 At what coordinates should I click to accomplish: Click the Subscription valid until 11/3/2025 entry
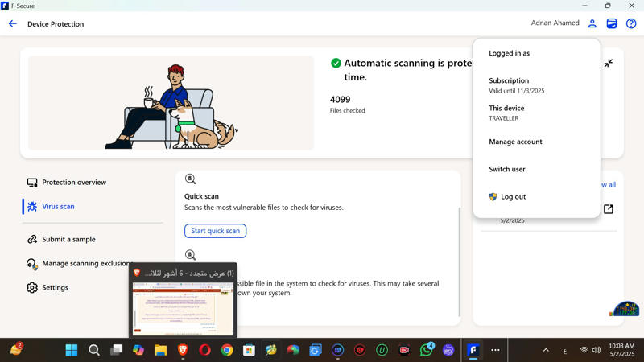click(x=516, y=85)
